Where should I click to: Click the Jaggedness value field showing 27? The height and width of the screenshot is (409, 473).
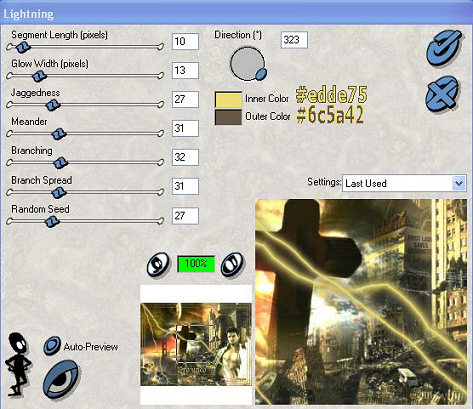[185, 99]
